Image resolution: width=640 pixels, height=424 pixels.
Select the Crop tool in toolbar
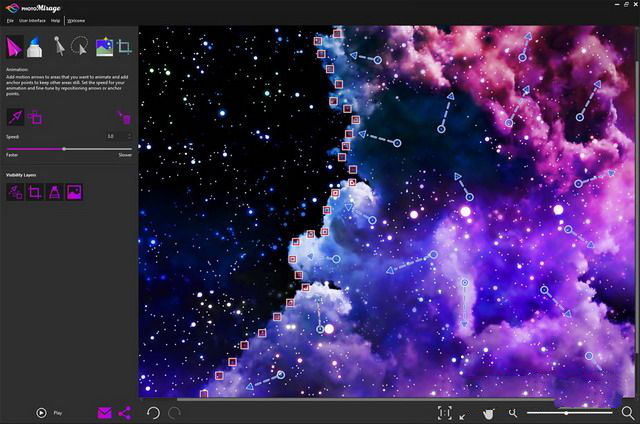coord(125,46)
